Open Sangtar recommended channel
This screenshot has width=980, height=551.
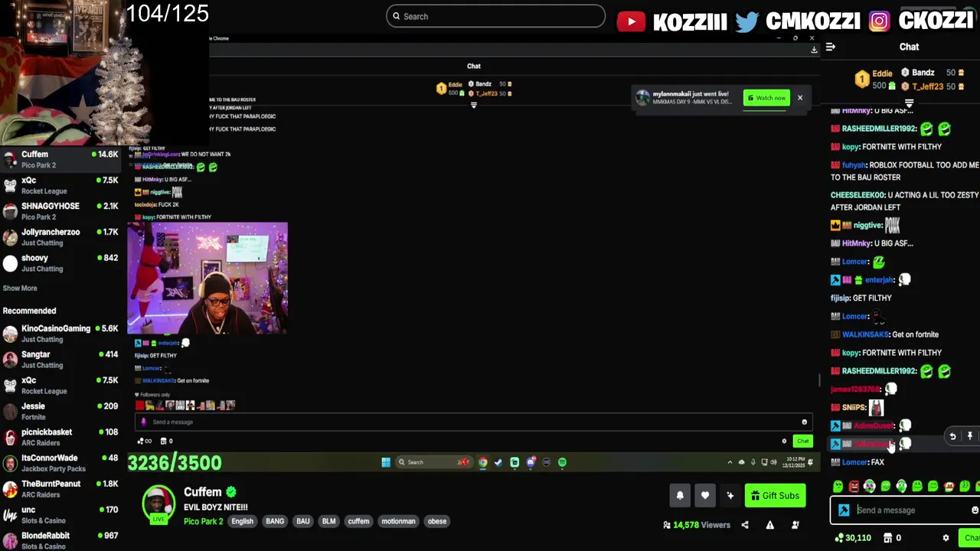(61, 360)
